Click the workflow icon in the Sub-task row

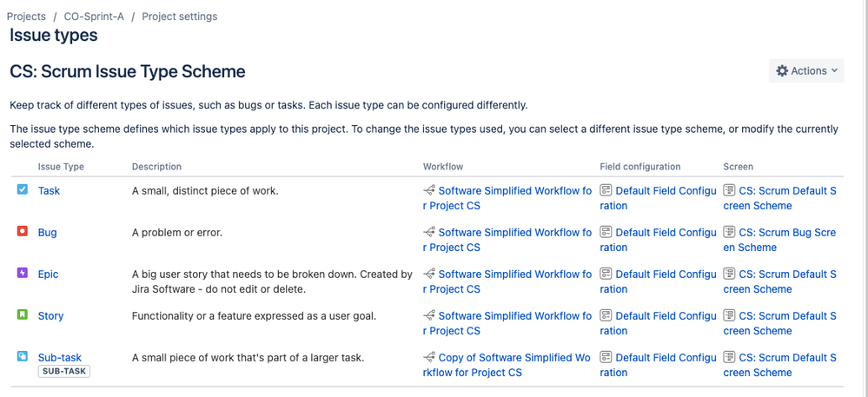[429, 357]
